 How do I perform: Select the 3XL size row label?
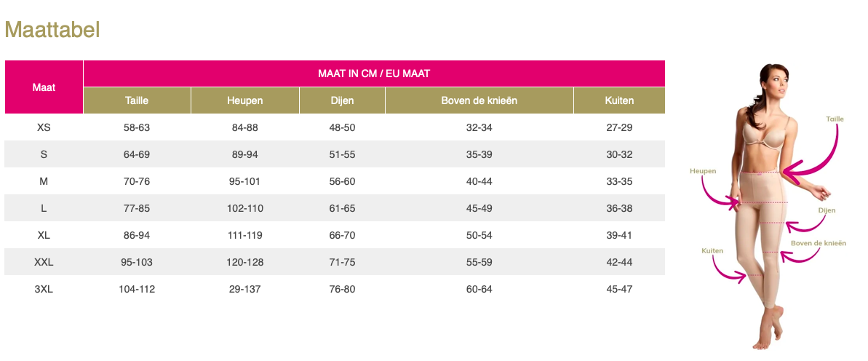click(44, 289)
